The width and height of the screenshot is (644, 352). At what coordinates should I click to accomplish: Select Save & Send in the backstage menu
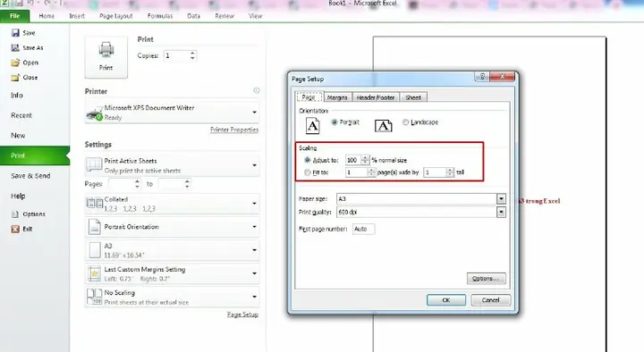[x=30, y=176]
